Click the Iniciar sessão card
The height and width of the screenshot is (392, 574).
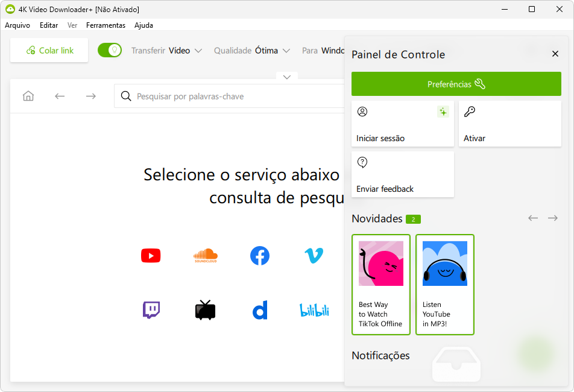coord(403,124)
